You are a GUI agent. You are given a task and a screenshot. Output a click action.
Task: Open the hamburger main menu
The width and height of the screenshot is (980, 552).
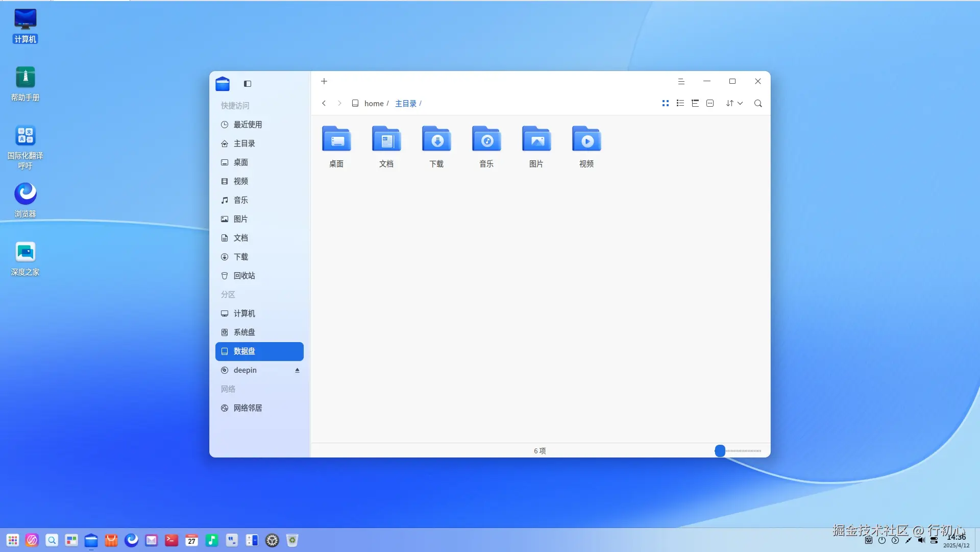pos(681,81)
